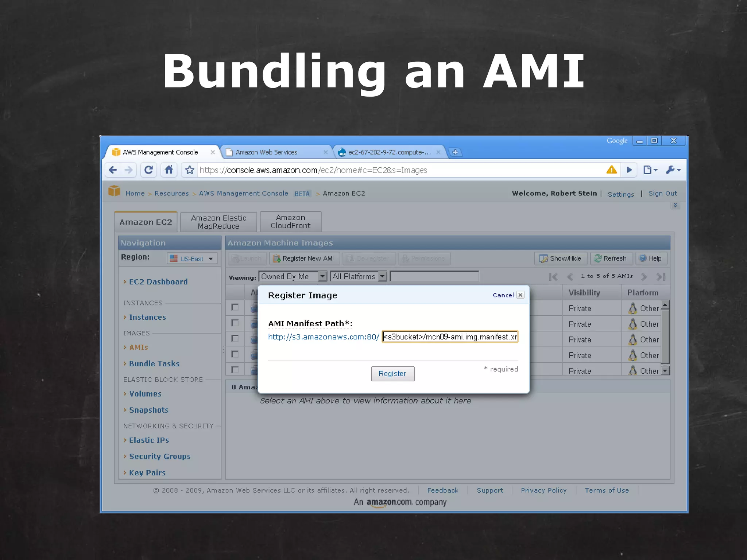This screenshot has width=747, height=560.
Task: Close the Amazon Web Services tab
Action: 325,152
